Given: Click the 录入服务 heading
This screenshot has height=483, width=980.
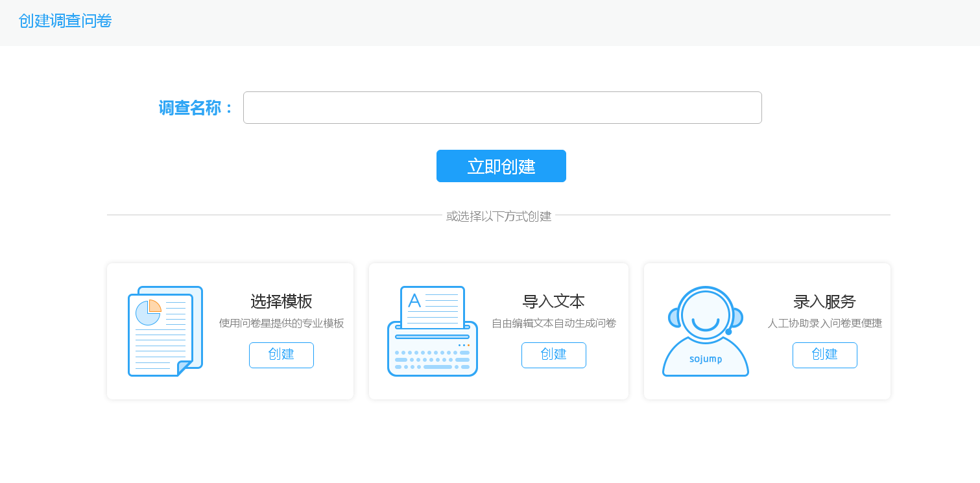Looking at the screenshot, I should [x=825, y=301].
